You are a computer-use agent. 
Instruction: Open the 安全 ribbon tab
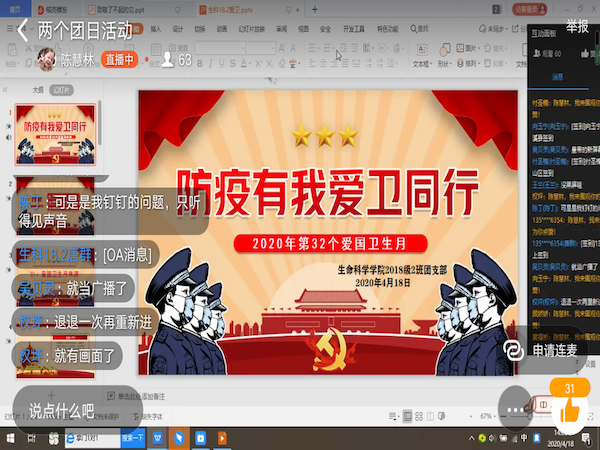(x=325, y=29)
